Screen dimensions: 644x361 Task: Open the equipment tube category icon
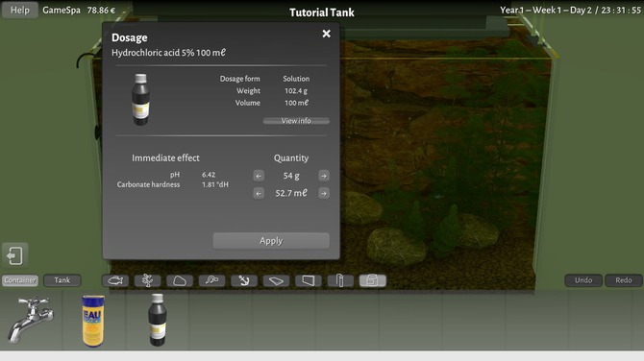(x=340, y=280)
